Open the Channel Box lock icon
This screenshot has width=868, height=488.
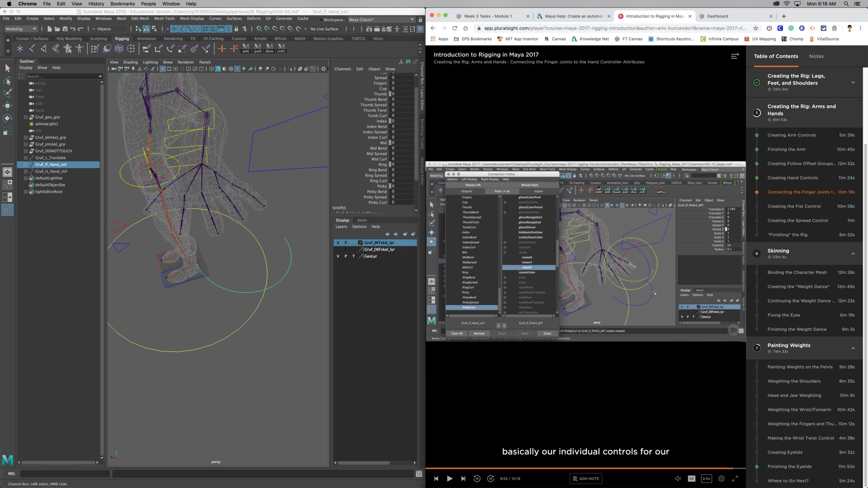[x=420, y=19]
